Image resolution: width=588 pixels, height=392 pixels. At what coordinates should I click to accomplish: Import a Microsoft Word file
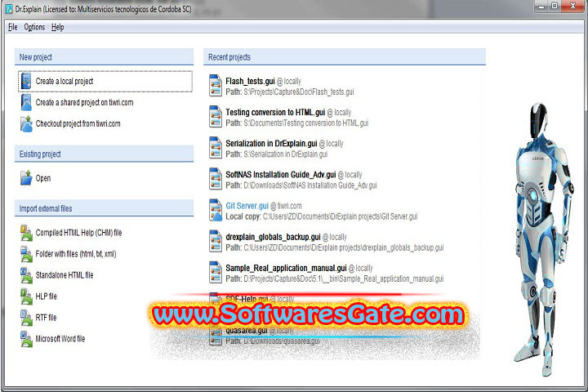(x=60, y=339)
